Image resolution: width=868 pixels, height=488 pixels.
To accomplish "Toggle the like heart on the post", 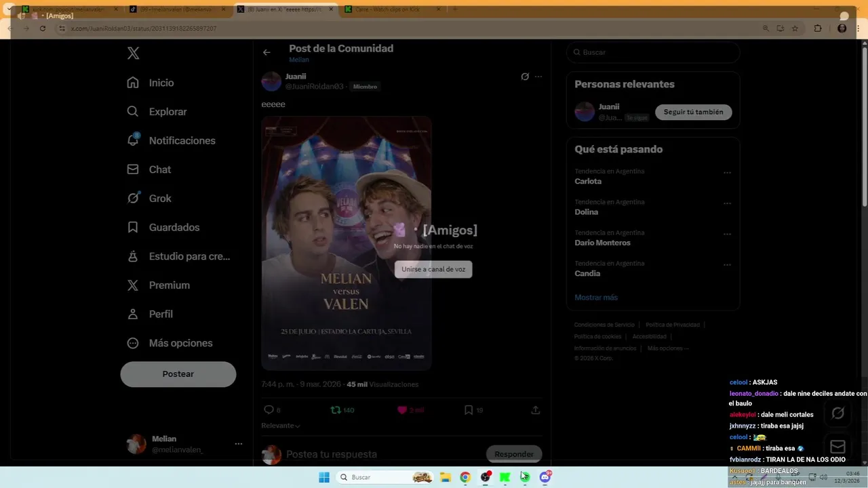I will tap(402, 410).
